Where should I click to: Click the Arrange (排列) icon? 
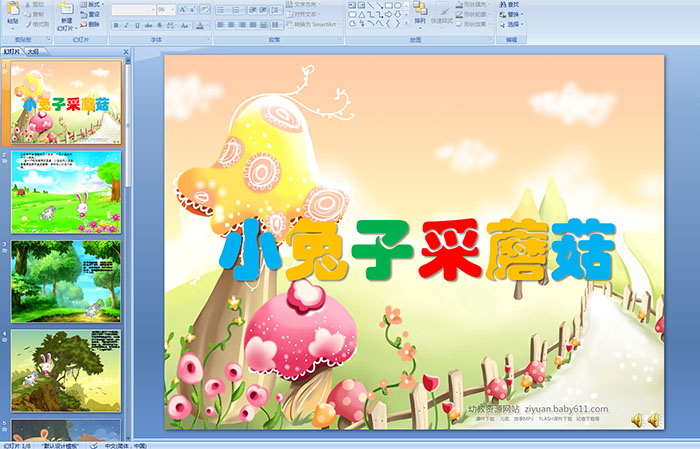419,10
